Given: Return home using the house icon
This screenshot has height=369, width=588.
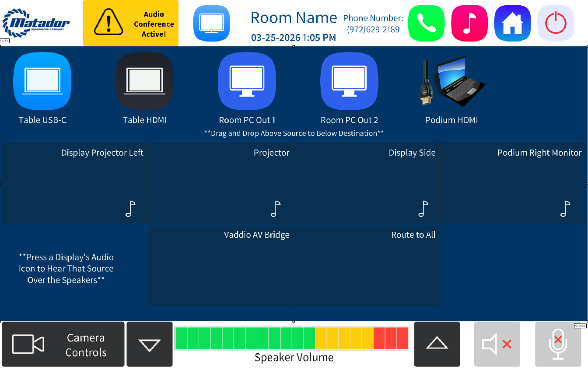Looking at the screenshot, I should (512, 23).
